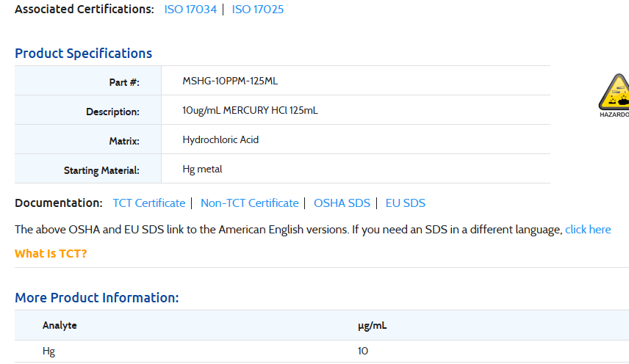Click the More Product Information heading

[x=96, y=298]
